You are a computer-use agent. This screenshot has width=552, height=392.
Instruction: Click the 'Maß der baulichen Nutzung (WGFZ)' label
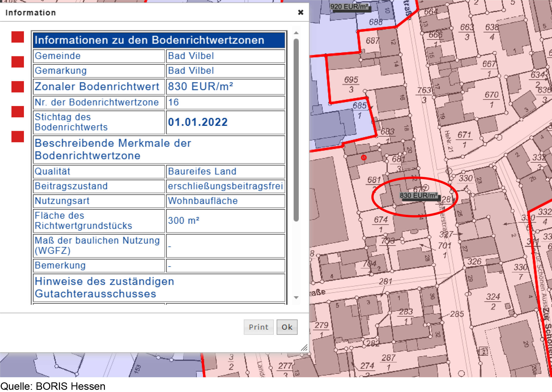click(97, 245)
